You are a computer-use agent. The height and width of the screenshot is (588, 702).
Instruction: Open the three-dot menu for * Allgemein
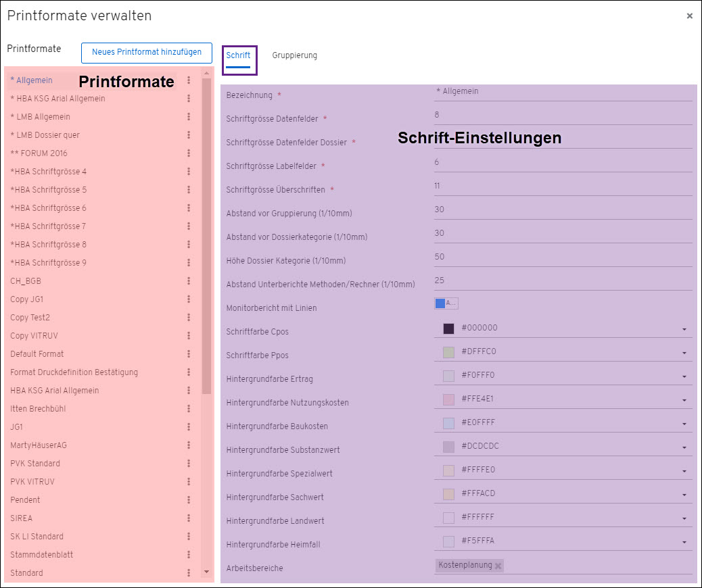pyautogui.click(x=189, y=80)
